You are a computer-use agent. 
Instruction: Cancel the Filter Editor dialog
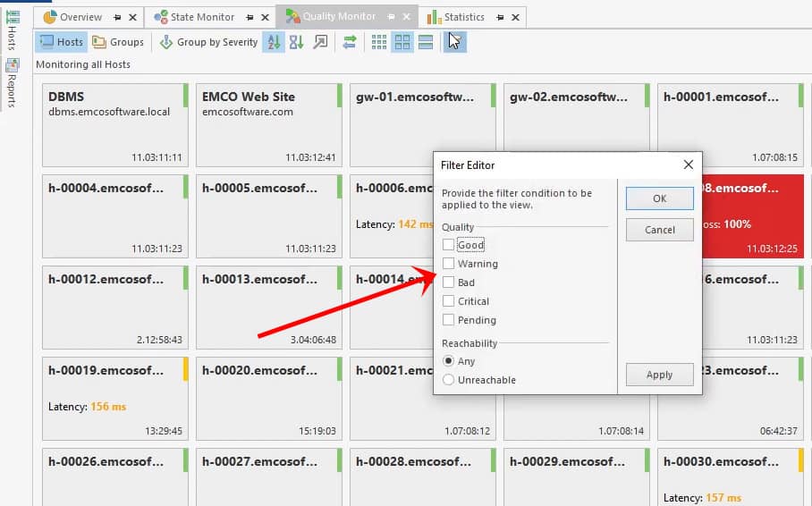659,230
